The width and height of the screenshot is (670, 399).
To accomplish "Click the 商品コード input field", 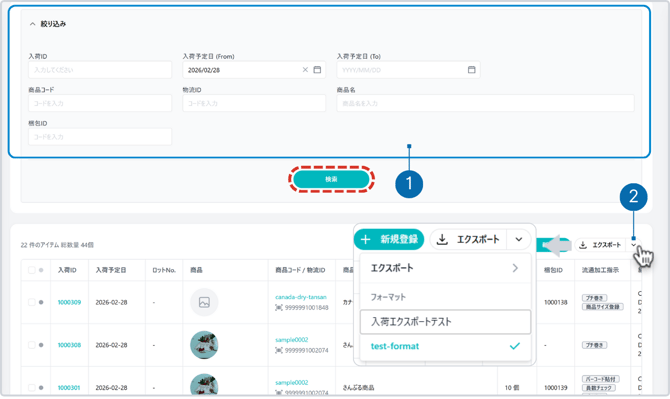I will [100, 103].
